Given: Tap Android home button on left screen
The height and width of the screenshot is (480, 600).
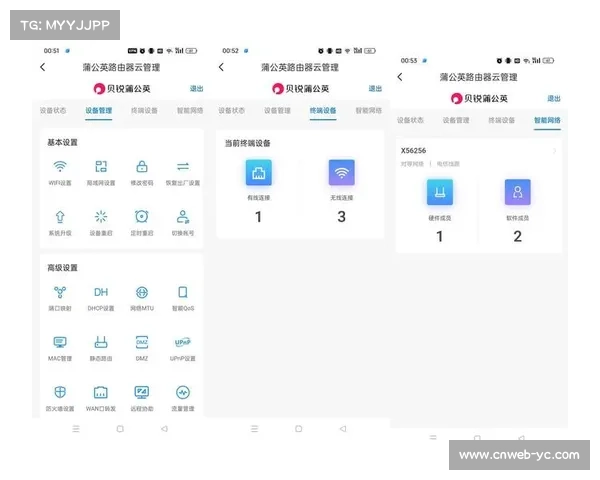Looking at the screenshot, I should [120, 429].
